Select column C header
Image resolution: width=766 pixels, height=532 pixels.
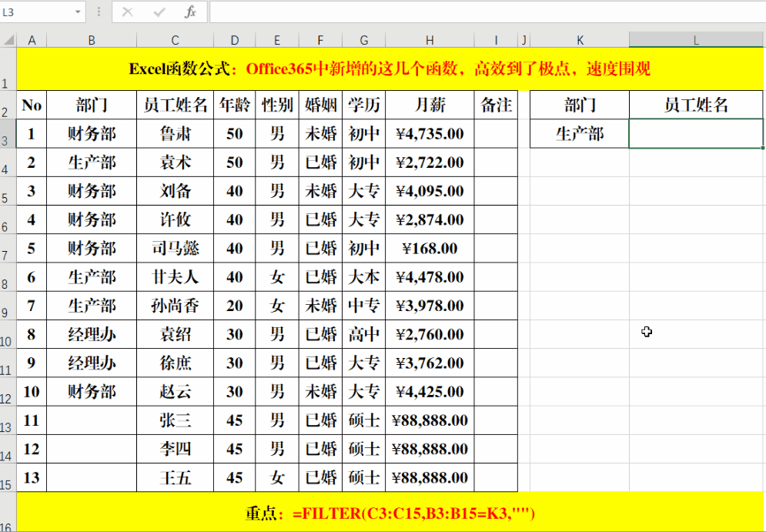175,40
